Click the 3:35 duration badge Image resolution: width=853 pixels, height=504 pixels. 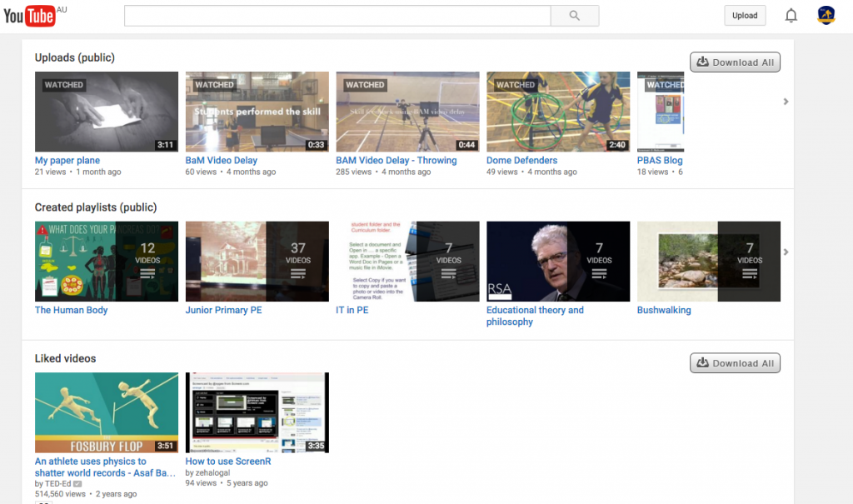[x=316, y=446]
